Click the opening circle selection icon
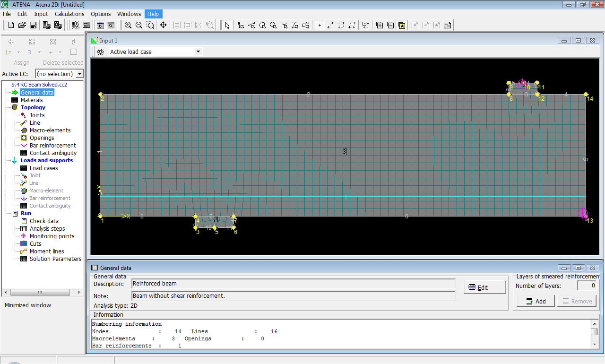This screenshot has width=605, height=364. pyautogui.click(x=273, y=25)
